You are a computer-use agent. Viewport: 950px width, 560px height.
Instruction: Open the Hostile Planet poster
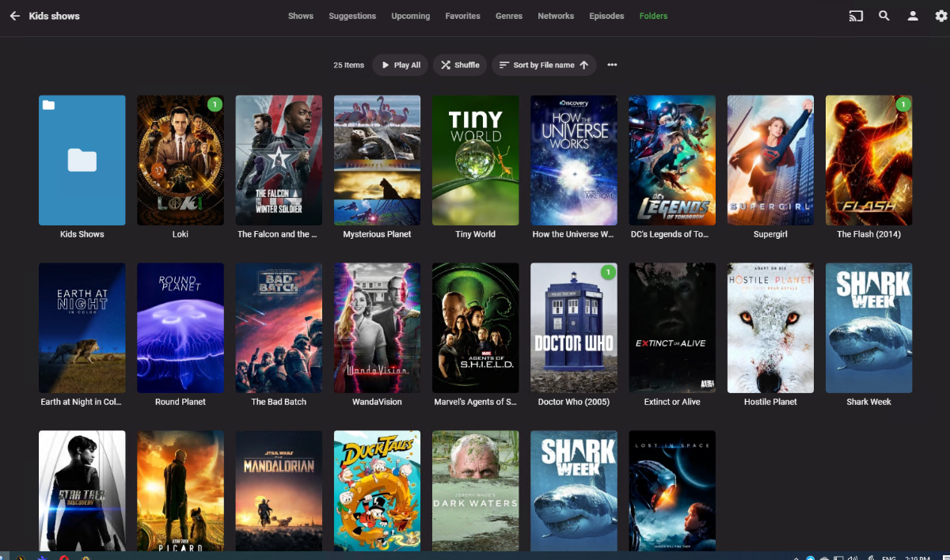pos(770,328)
